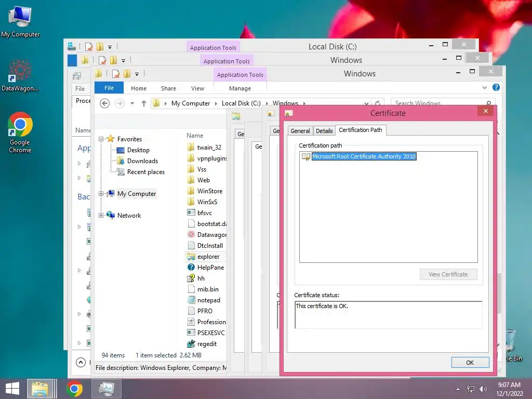Select the Details tab in Certificate dialog
Screen dimensions: 532x399
324,130
